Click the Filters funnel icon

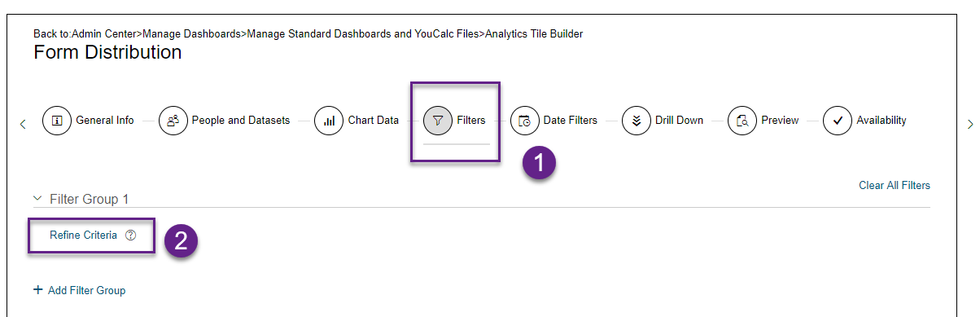438,120
